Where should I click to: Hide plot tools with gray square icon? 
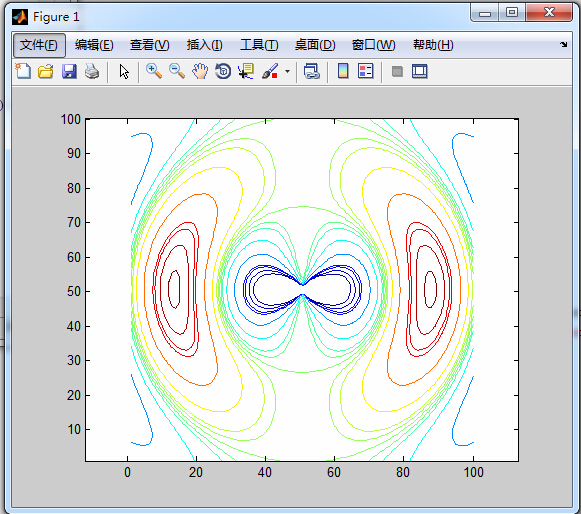coord(397,72)
